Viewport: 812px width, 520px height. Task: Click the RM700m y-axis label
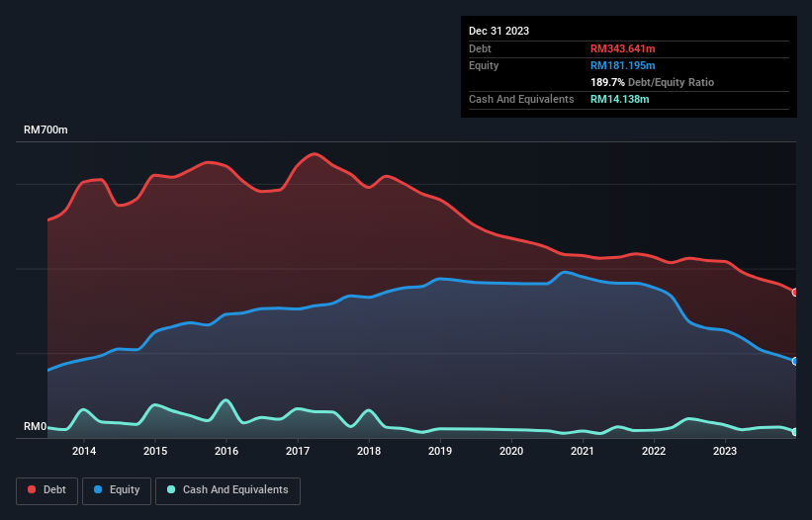45,130
